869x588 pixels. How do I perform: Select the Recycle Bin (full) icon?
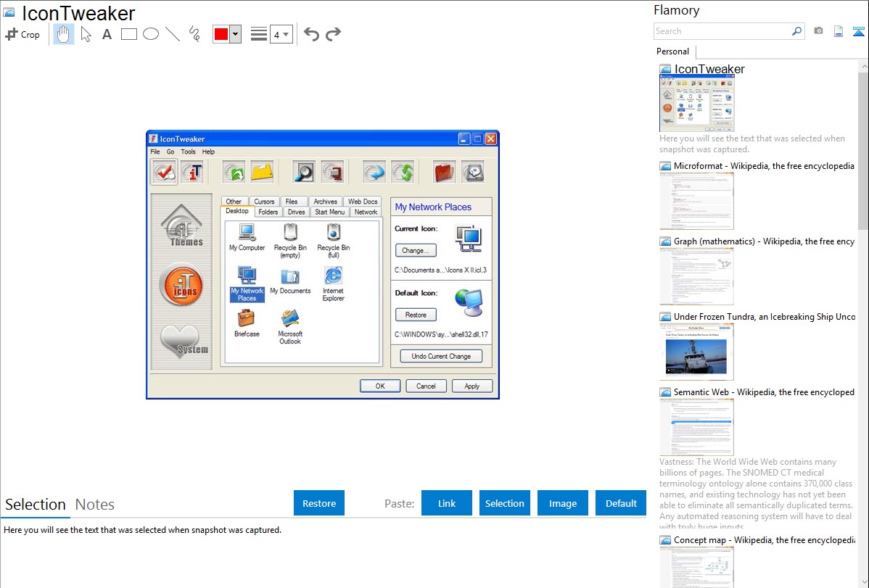tap(334, 241)
